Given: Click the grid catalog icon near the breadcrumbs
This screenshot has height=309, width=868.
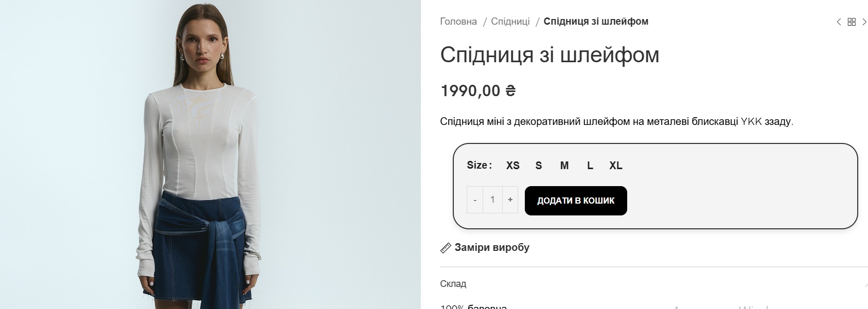Looking at the screenshot, I should coord(852,22).
